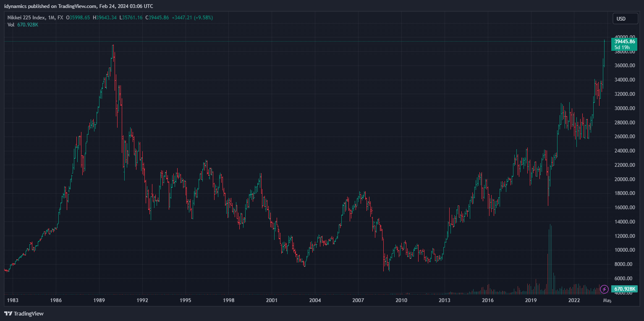
Task: Click the green 39445.86 current price label
Action: [x=624, y=42]
